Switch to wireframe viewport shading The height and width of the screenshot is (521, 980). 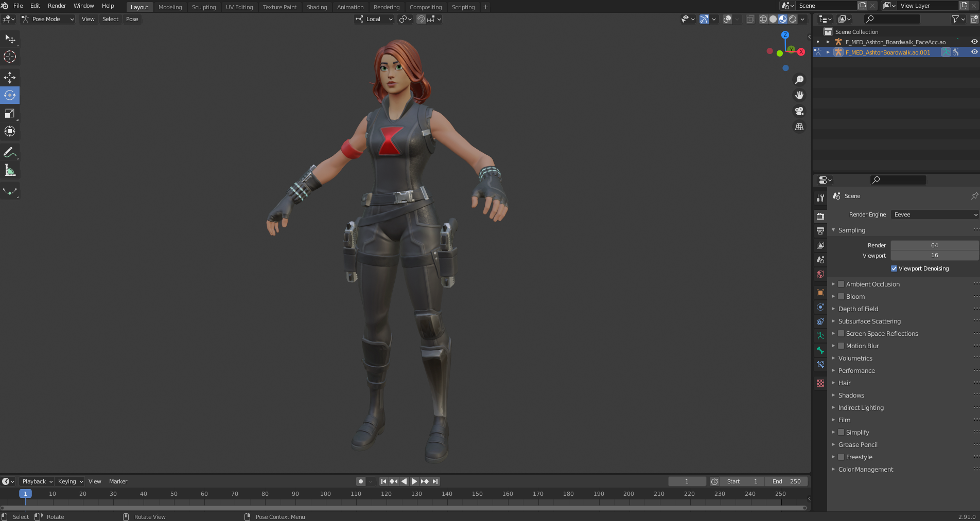click(x=763, y=19)
